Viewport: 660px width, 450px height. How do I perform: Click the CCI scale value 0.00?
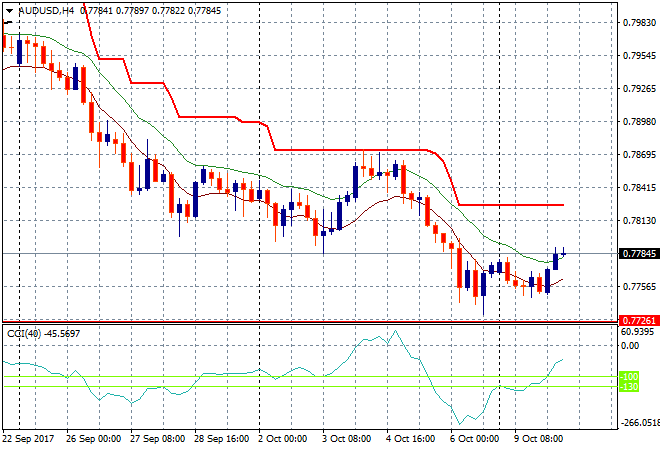pos(630,346)
